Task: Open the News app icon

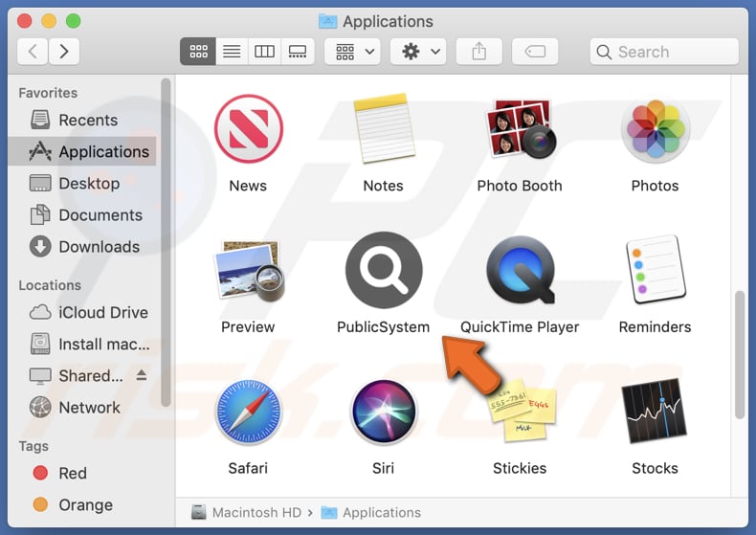Action: point(248,129)
